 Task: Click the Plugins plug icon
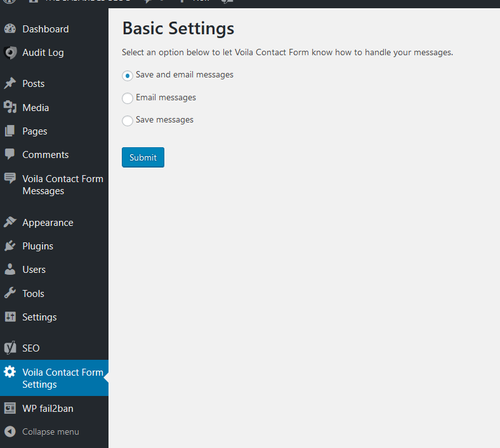[x=10, y=246]
